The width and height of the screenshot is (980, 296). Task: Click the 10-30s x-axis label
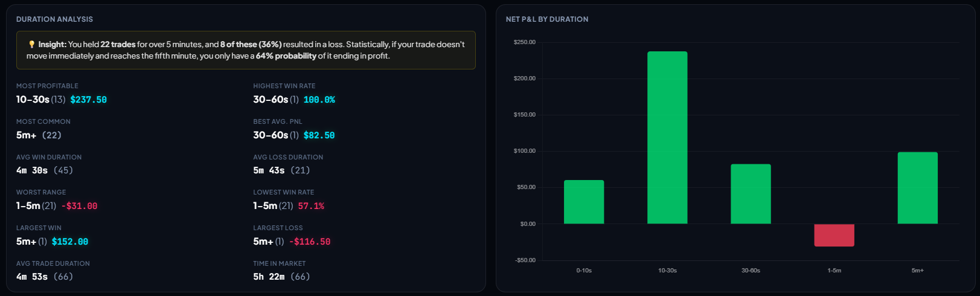(x=667, y=271)
